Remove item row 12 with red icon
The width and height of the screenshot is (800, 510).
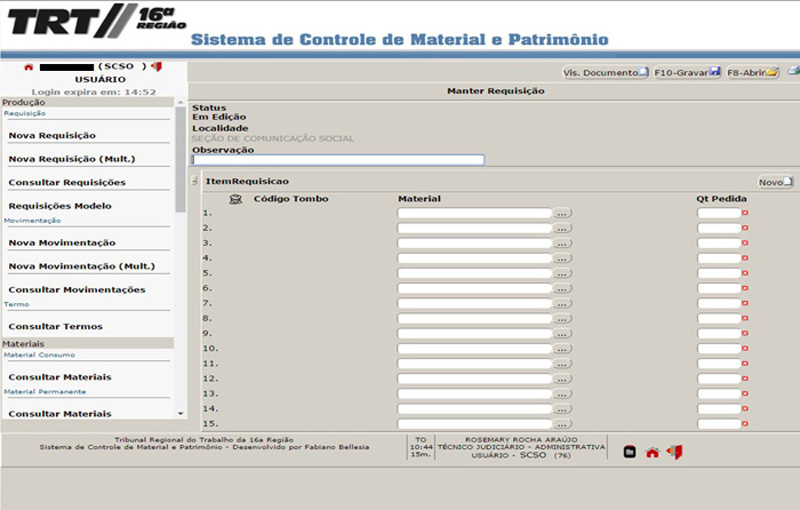(745, 378)
